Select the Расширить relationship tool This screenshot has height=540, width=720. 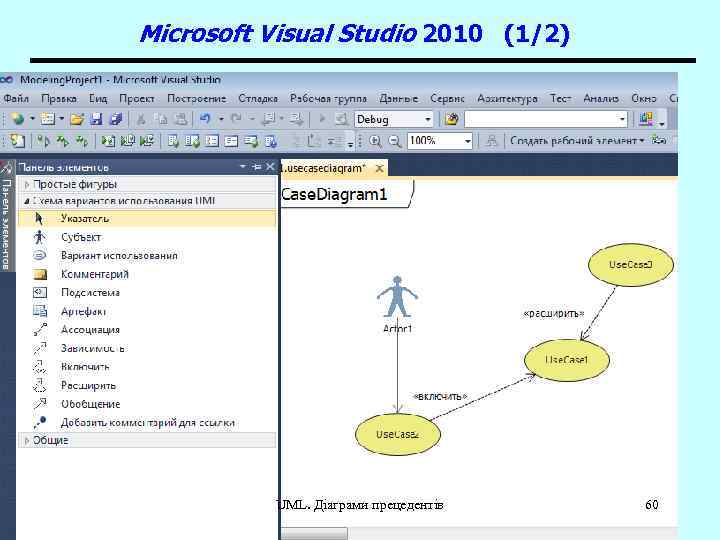tap(147, 385)
